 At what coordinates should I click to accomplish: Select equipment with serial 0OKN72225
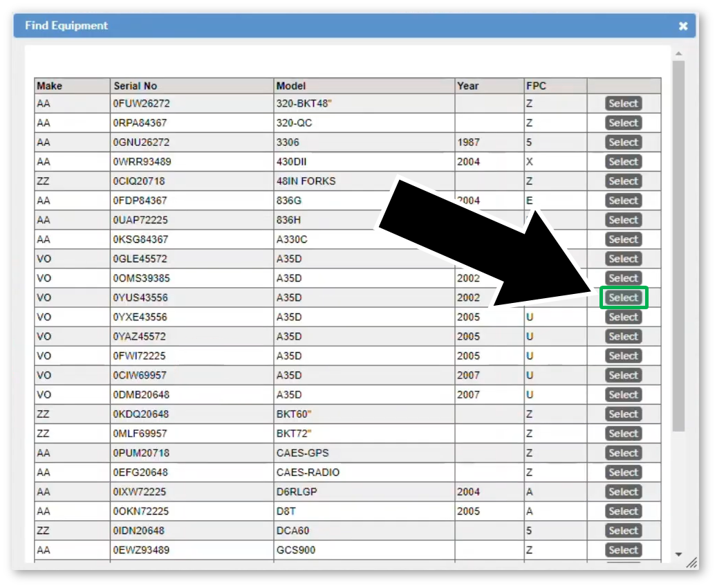pos(623,512)
